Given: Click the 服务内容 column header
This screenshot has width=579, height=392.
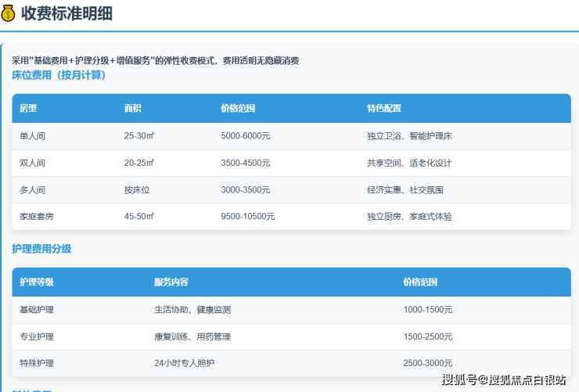Looking at the screenshot, I should [171, 282].
